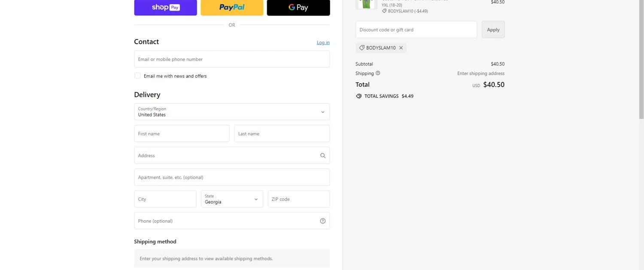Focus the Address input field
The height and width of the screenshot is (270, 644).
(232, 155)
